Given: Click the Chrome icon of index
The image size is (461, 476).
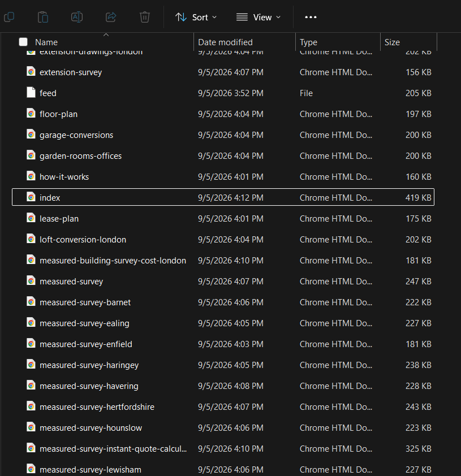Looking at the screenshot, I should click(31, 197).
